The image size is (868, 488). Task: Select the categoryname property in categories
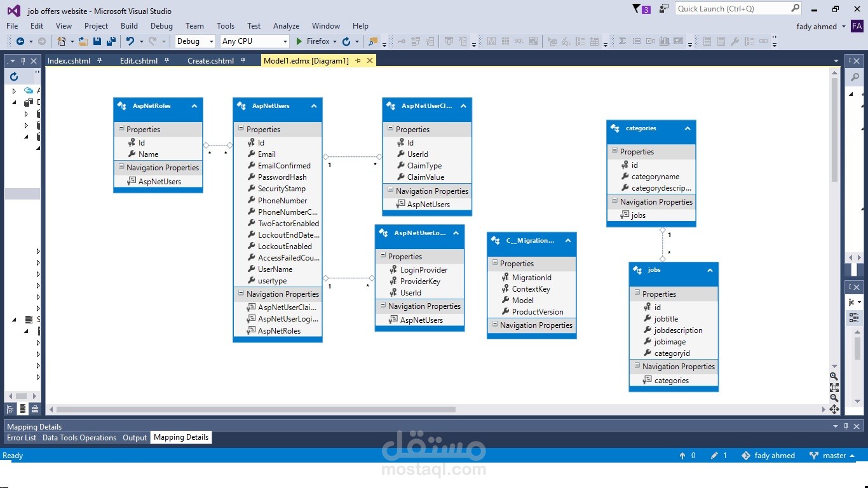[655, 177]
